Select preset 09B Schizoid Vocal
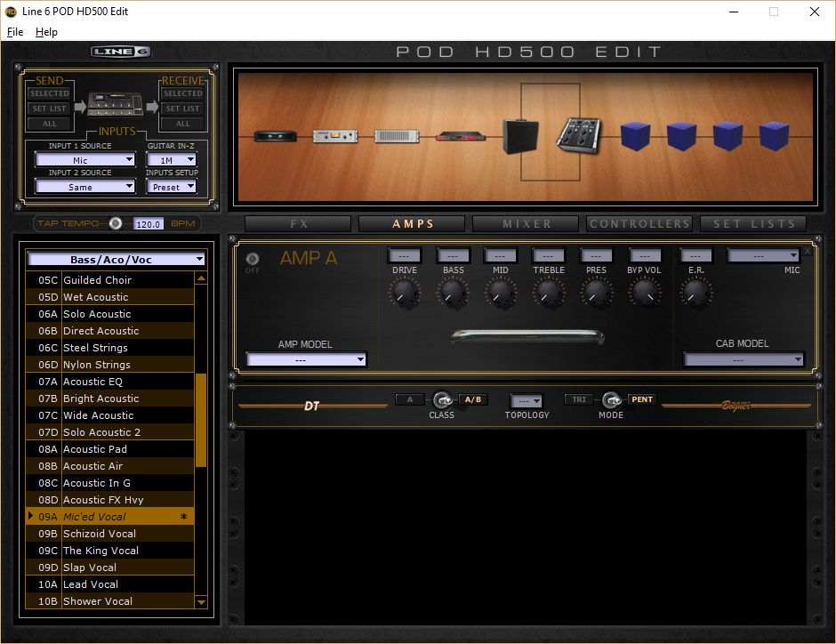Screen dimensions: 836x644 [x=109, y=534]
